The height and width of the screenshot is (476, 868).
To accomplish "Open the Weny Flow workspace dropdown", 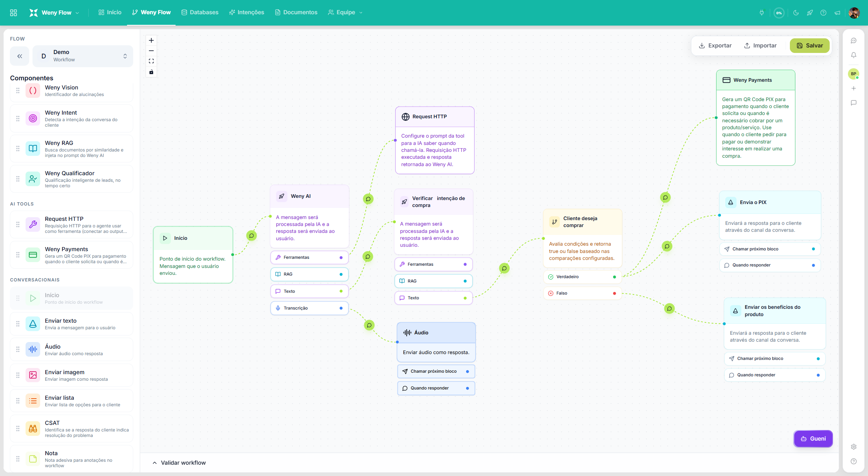I will [54, 13].
